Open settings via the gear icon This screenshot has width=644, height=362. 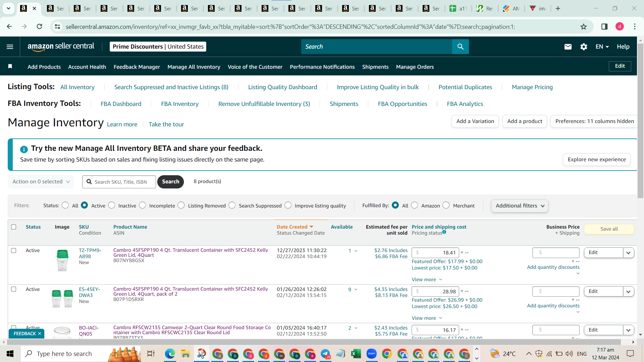[584, 47]
